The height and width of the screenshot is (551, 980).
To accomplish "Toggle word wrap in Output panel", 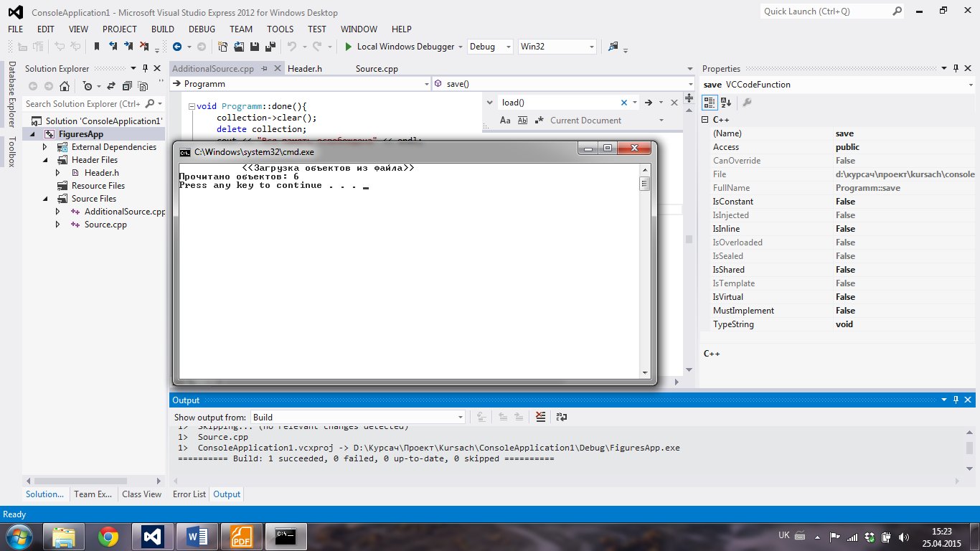I will click(562, 417).
